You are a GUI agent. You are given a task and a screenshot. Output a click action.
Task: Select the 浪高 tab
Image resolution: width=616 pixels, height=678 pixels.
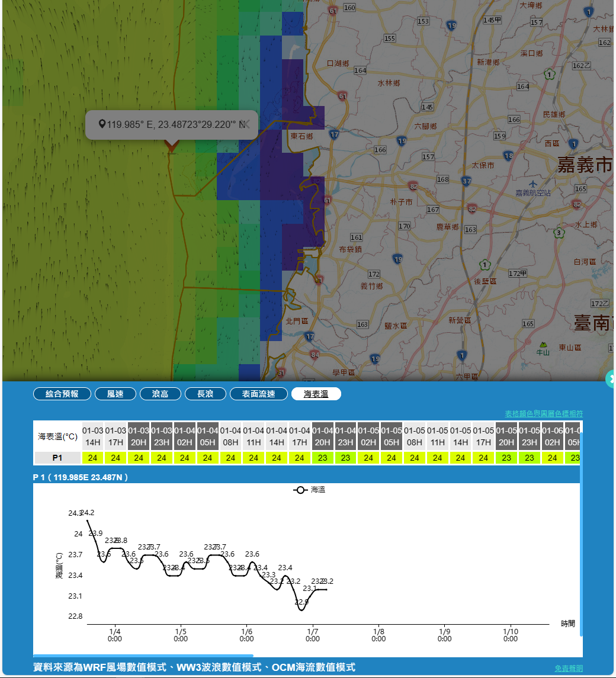coord(161,394)
